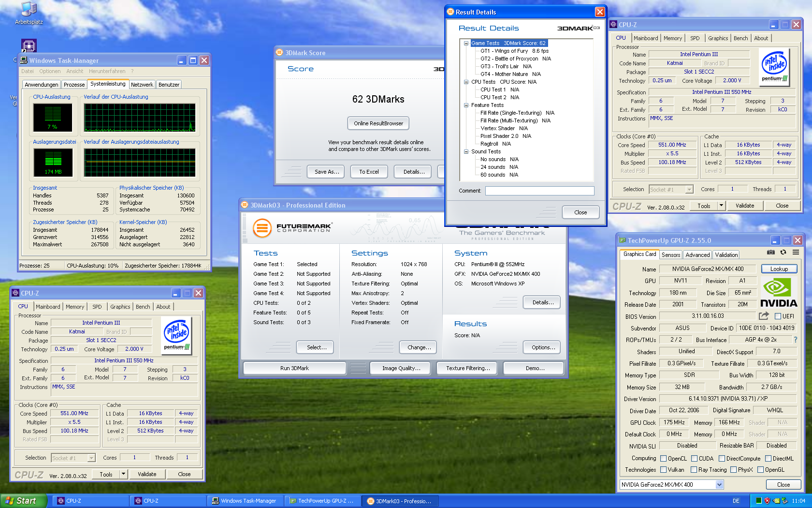The image size is (812, 508).
Task: Open the Tools dropdown arrow in top-right CPU-Z
Action: point(721,206)
